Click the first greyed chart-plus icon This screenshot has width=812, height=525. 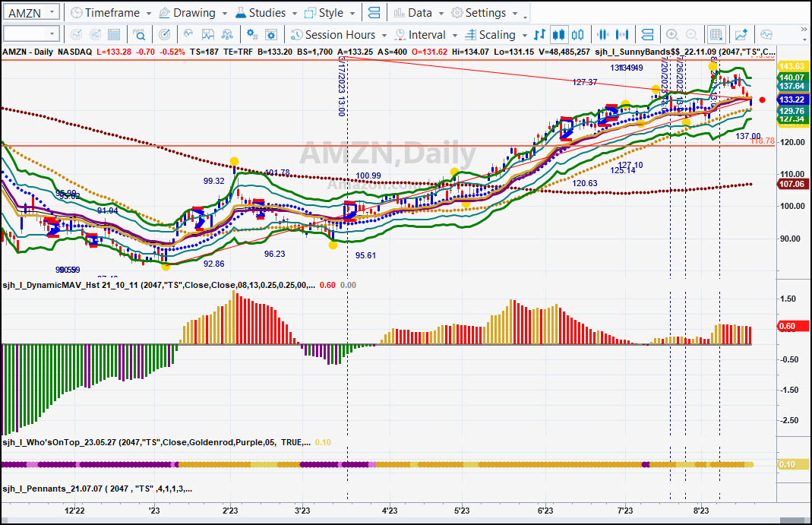[x=76, y=35]
